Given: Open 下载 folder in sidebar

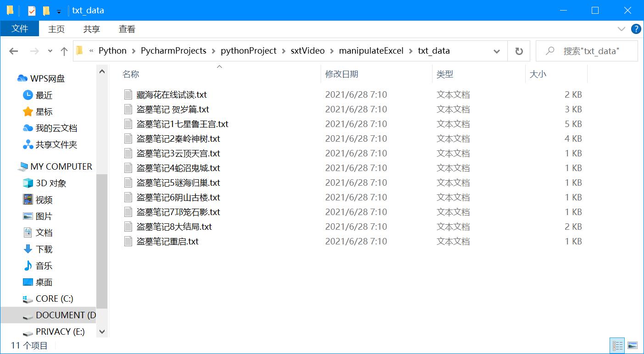Looking at the screenshot, I should point(44,249).
